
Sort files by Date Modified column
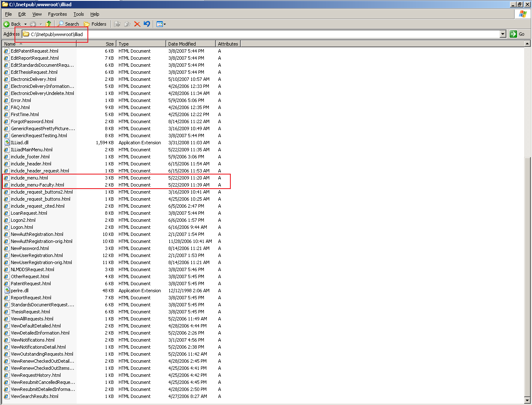click(191, 44)
